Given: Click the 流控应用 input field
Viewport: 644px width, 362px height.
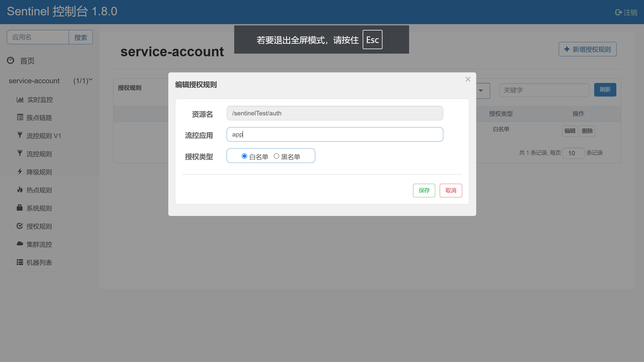Looking at the screenshot, I should [335, 134].
